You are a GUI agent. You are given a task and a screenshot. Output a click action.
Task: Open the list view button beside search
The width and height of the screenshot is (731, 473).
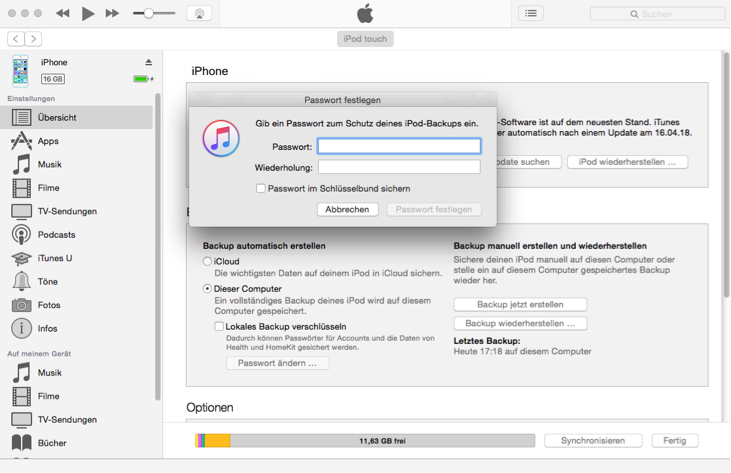(531, 14)
